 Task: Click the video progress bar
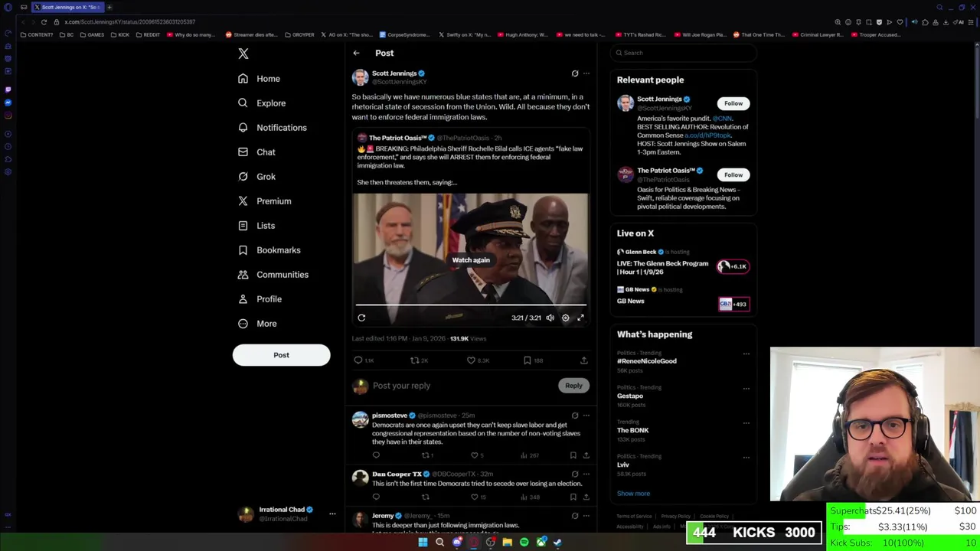[x=471, y=305]
